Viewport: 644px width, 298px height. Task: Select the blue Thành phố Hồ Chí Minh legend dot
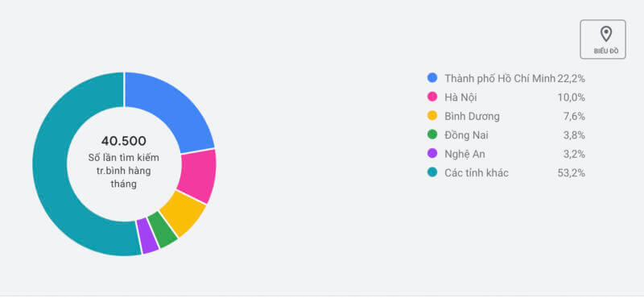pyautogui.click(x=432, y=77)
